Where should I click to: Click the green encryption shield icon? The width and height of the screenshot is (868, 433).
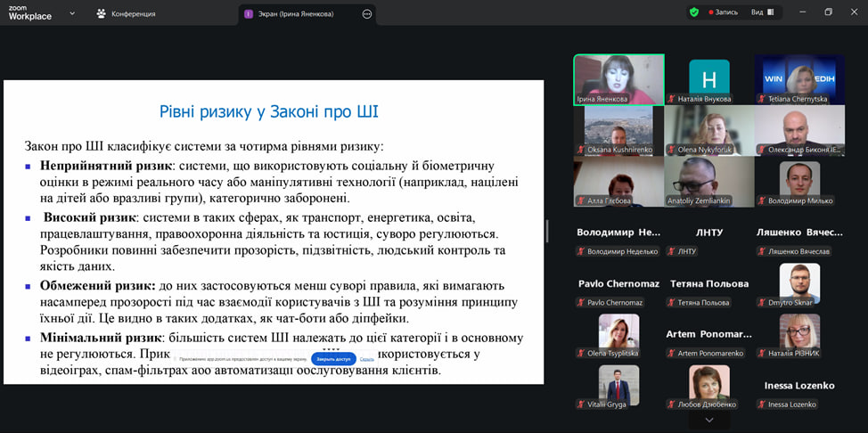tap(693, 12)
